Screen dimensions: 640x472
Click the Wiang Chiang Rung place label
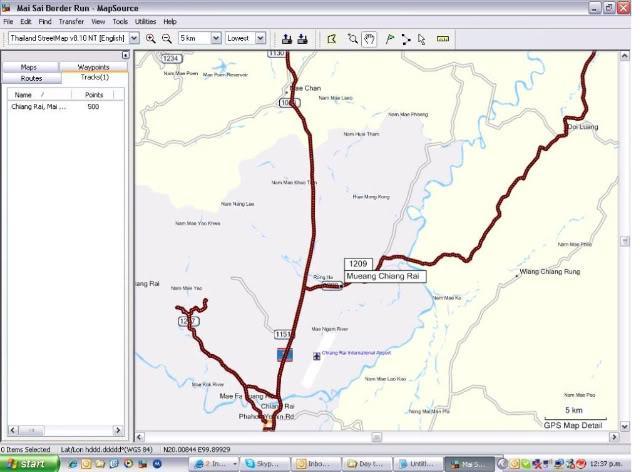(x=549, y=272)
